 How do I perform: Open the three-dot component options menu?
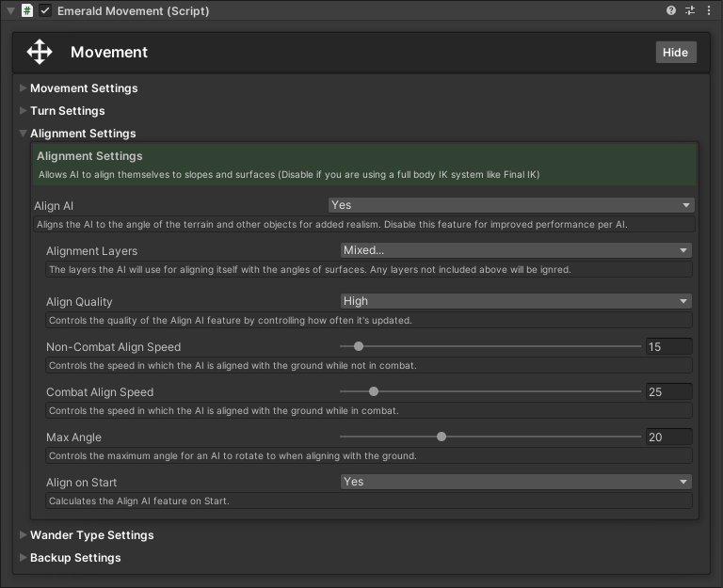pos(709,10)
